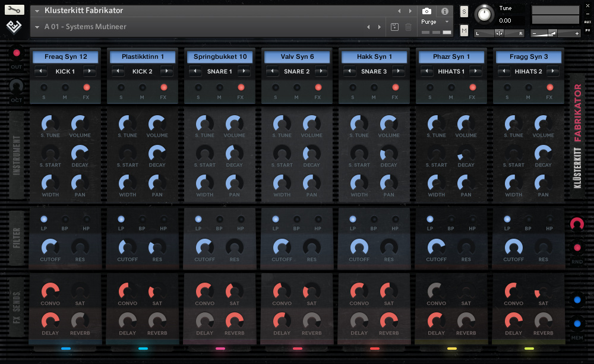The image size is (594, 364).
Task: Click previous arrow on SNARE 3
Action: (x=350, y=71)
